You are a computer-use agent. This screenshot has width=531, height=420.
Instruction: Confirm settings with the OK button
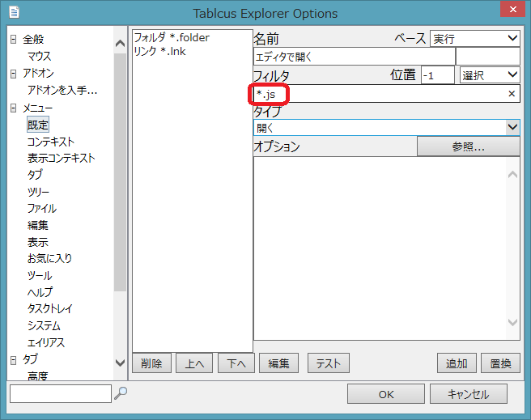tap(386, 394)
